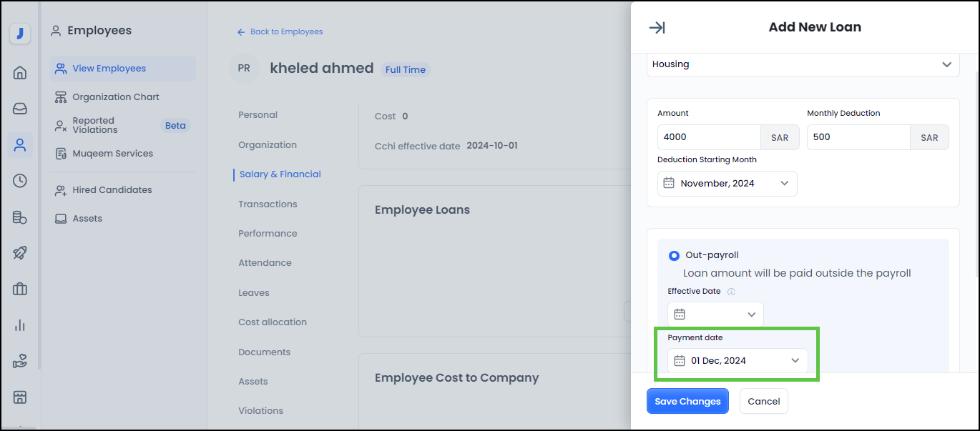Open the bar chart reports icon
Viewport: 980px width, 431px height.
pyautogui.click(x=20, y=325)
